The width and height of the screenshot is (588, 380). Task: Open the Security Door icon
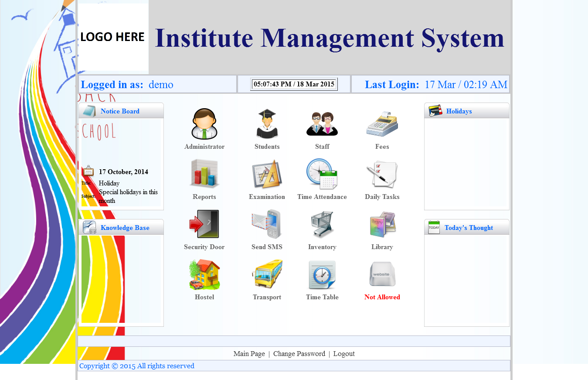204,224
